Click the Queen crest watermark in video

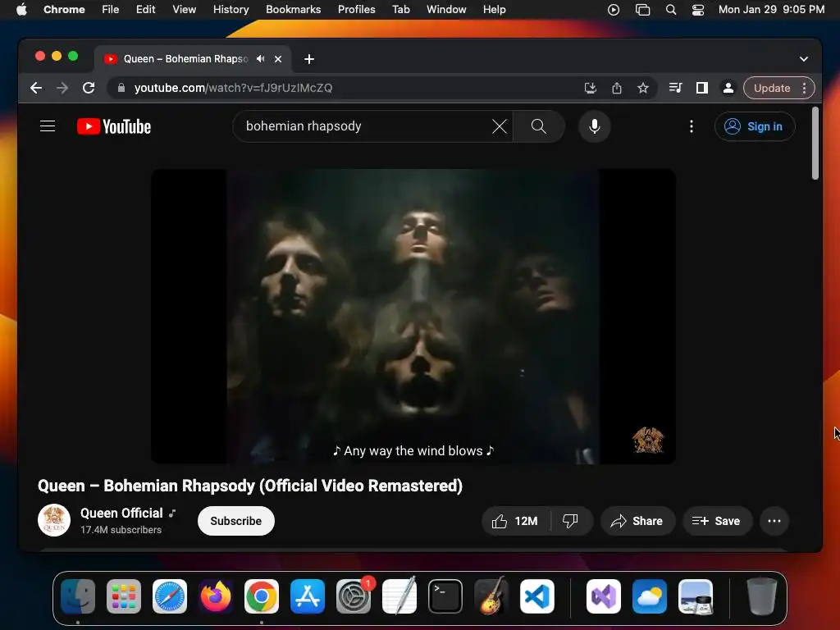(648, 441)
